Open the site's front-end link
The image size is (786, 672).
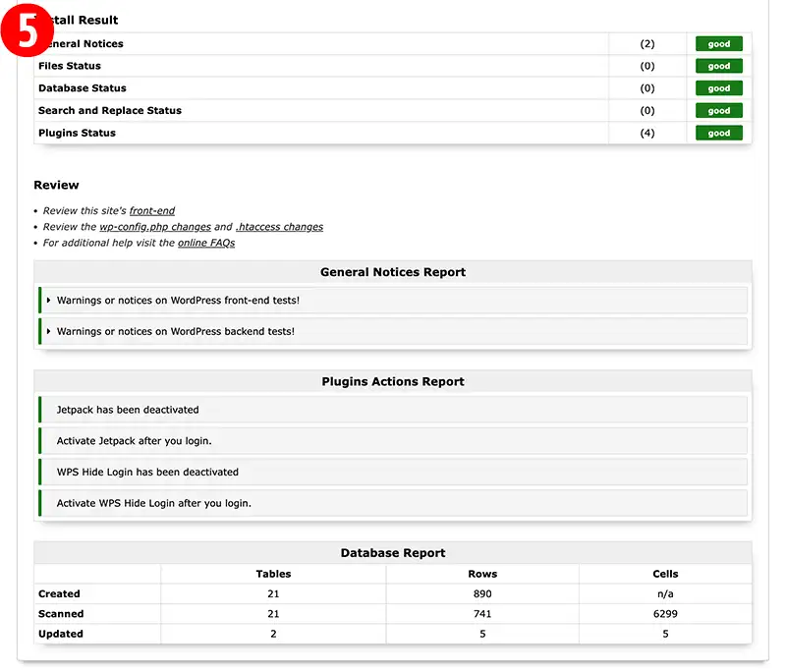coord(152,211)
